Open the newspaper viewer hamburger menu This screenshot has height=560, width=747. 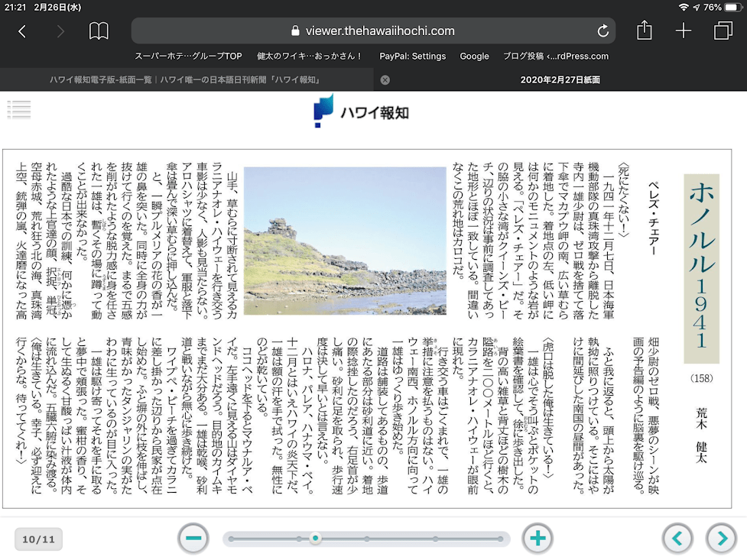[18, 109]
